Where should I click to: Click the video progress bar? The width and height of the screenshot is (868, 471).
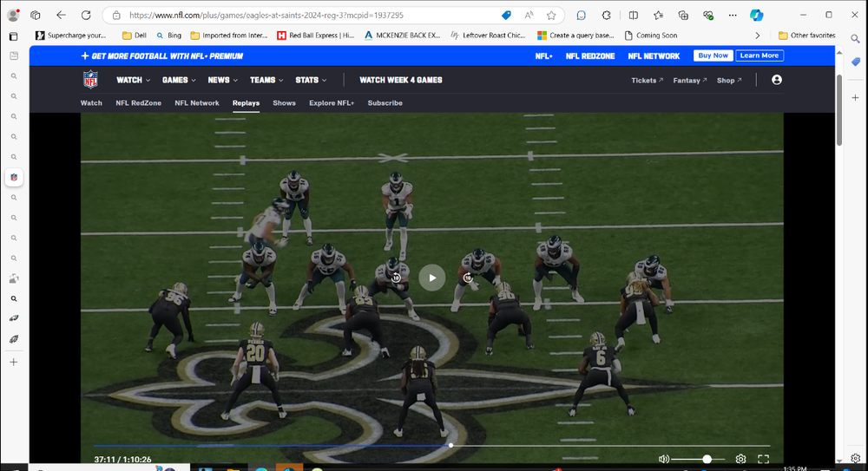(x=347, y=446)
